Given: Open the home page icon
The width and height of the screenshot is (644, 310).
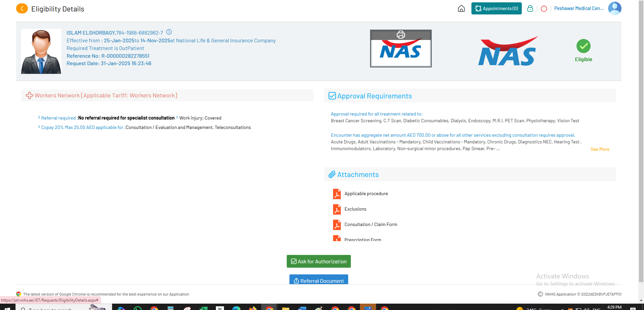Looking at the screenshot, I should [x=461, y=8].
